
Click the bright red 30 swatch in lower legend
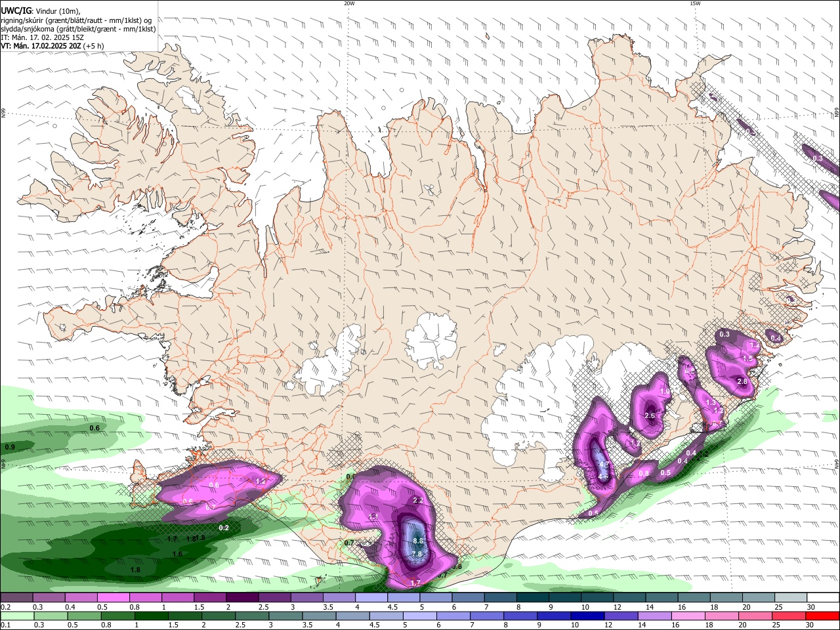824,616
